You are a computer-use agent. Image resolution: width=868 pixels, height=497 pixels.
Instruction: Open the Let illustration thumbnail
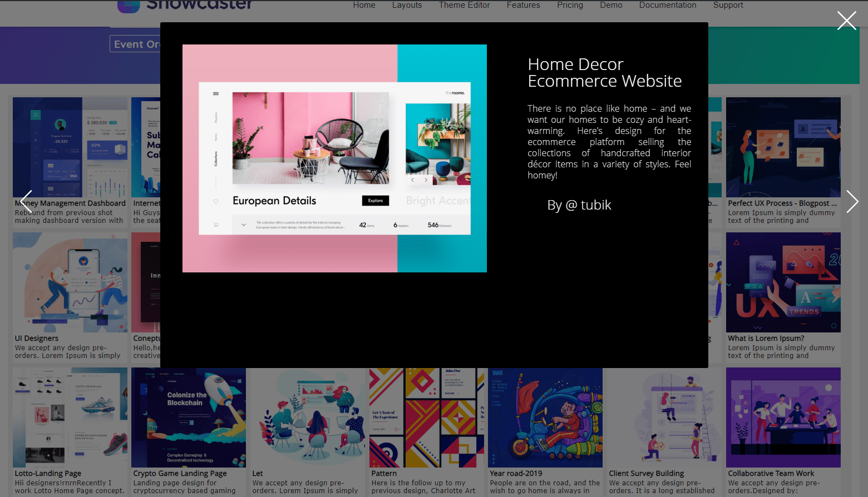click(x=308, y=418)
